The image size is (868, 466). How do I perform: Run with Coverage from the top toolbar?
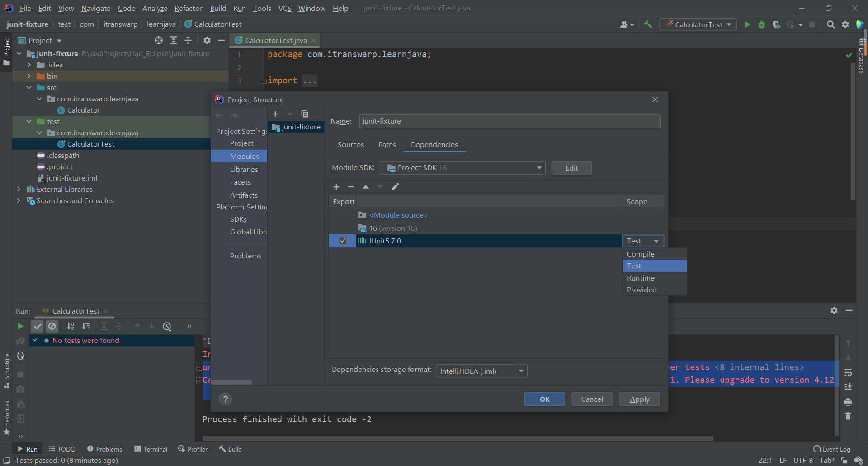(776, 24)
